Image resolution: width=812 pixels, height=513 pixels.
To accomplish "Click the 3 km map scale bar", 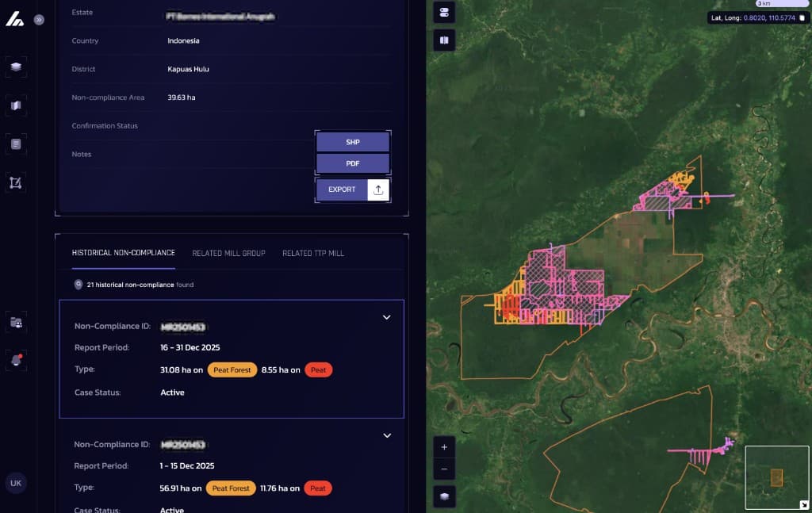I will tap(782, 3).
